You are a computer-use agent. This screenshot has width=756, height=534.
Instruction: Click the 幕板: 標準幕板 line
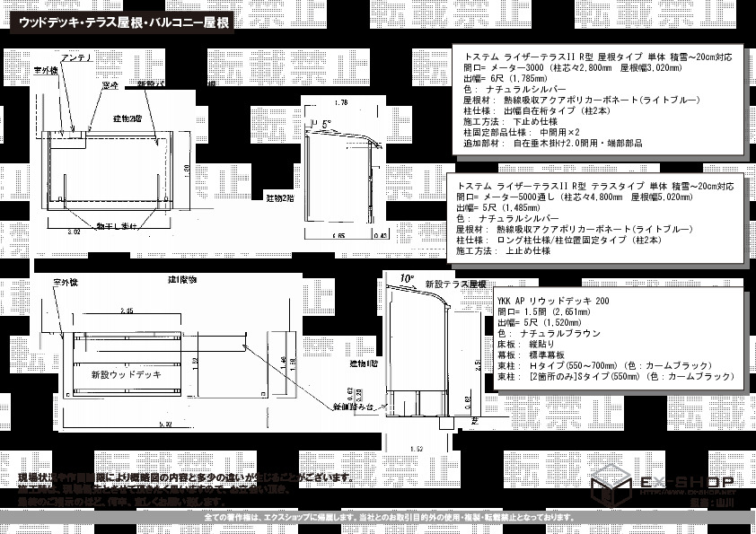tap(531, 355)
